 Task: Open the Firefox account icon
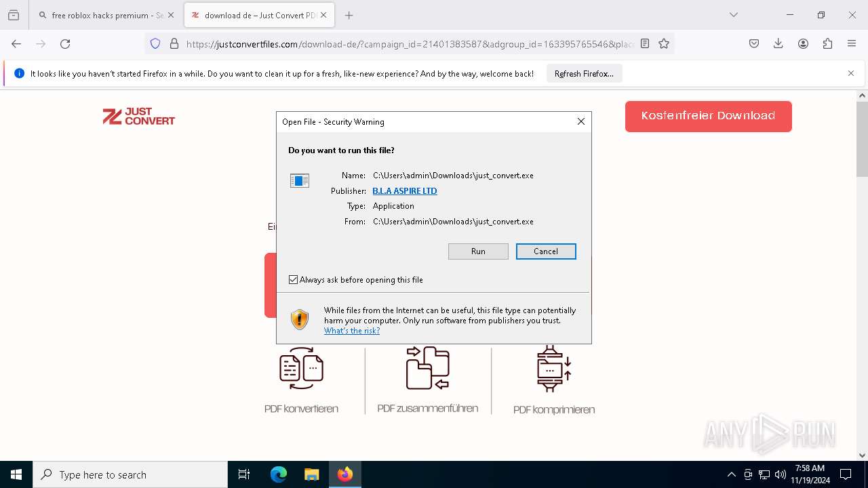(803, 44)
